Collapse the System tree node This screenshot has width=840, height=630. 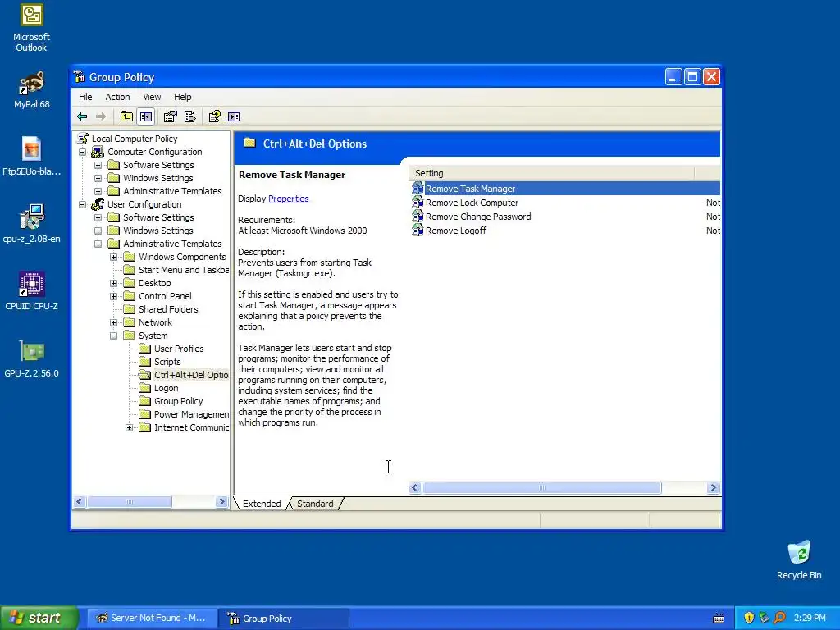(x=113, y=336)
